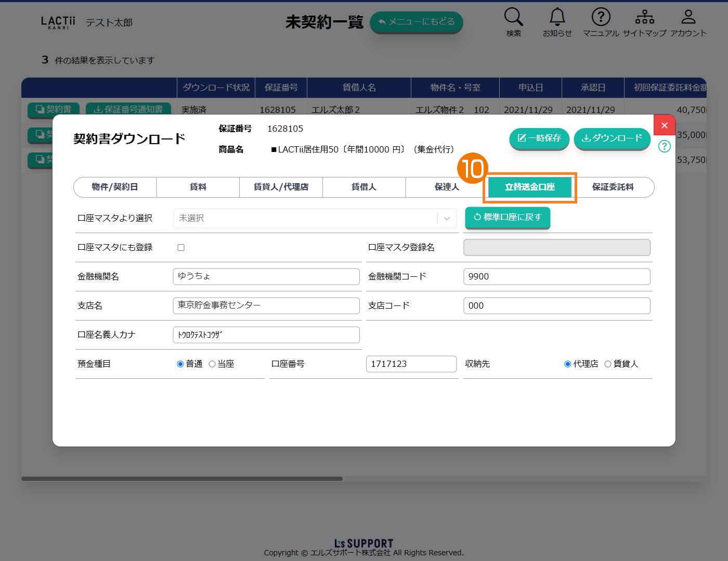Open the アカウント user icon
This screenshot has height=561, width=728.
688,17
